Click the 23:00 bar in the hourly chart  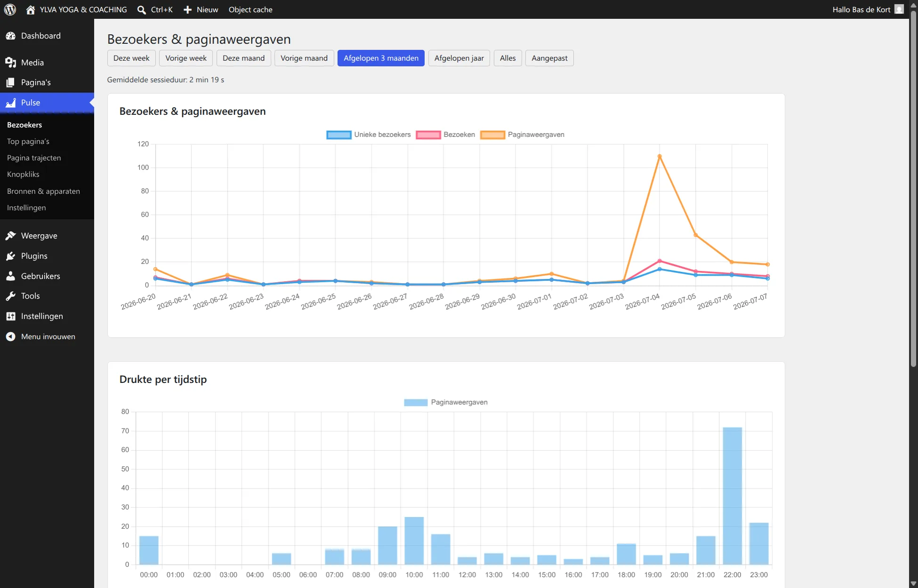click(x=758, y=544)
